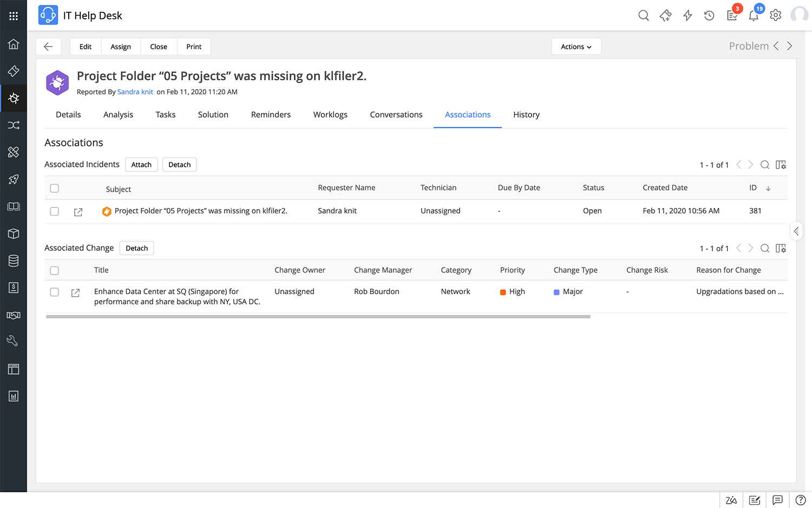Check the Enhance Data Center change row
Image resolution: width=812 pixels, height=508 pixels.
[55, 292]
